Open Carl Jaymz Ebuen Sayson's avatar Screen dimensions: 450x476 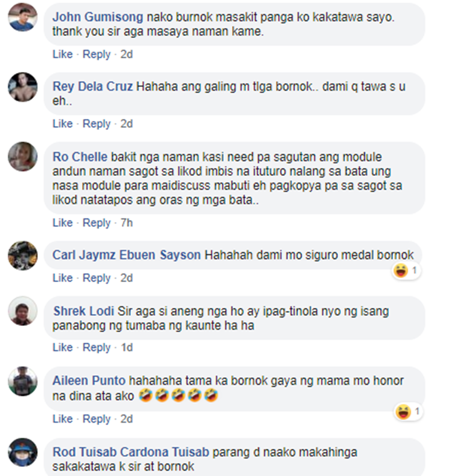click(23, 256)
